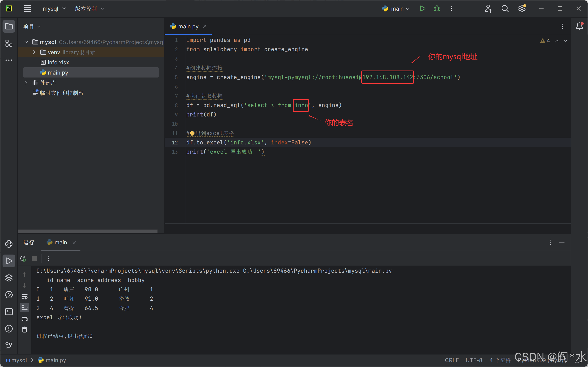Select the main tab in the run panel
588x367 pixels.
(60, 242)
